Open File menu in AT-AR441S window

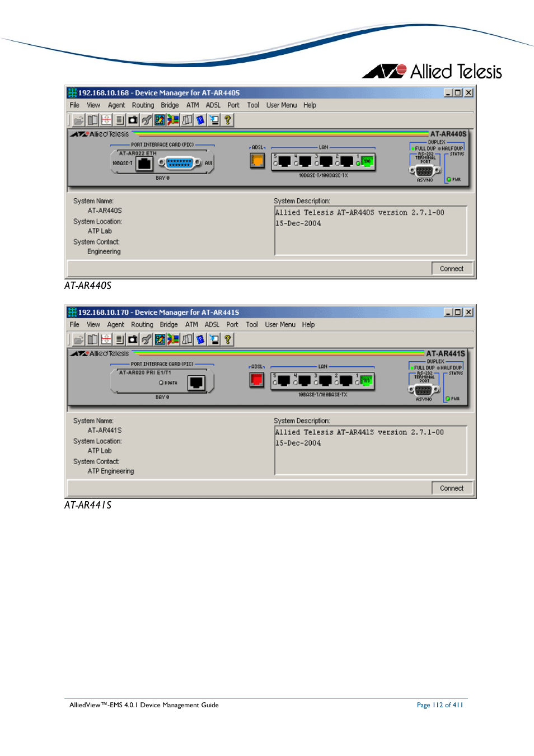tap(74, 325)
